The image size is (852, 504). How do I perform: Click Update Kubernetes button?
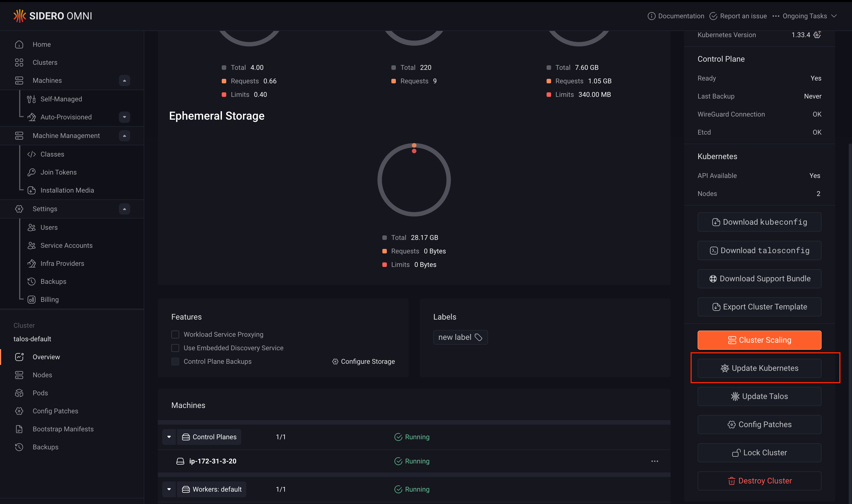(x=759, y=369)
